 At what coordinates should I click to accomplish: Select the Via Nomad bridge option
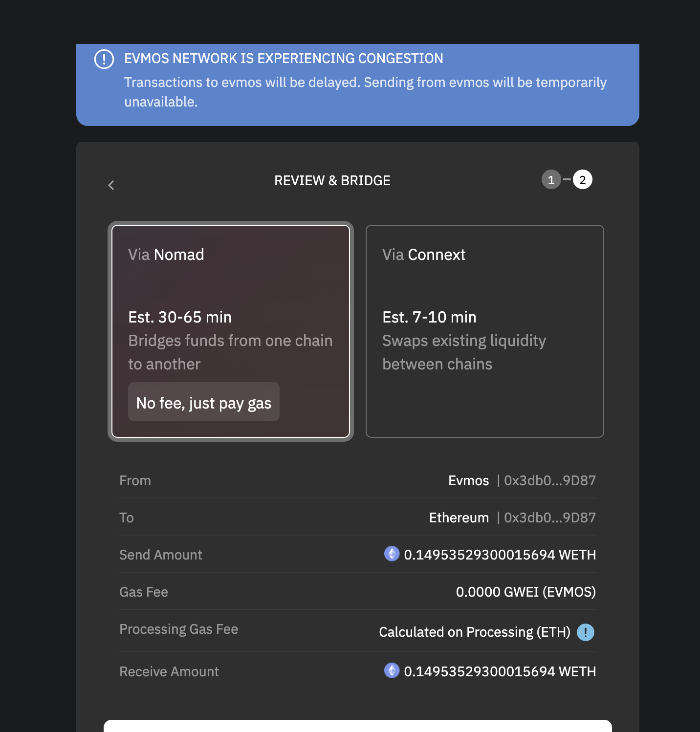tap(231, 331)
